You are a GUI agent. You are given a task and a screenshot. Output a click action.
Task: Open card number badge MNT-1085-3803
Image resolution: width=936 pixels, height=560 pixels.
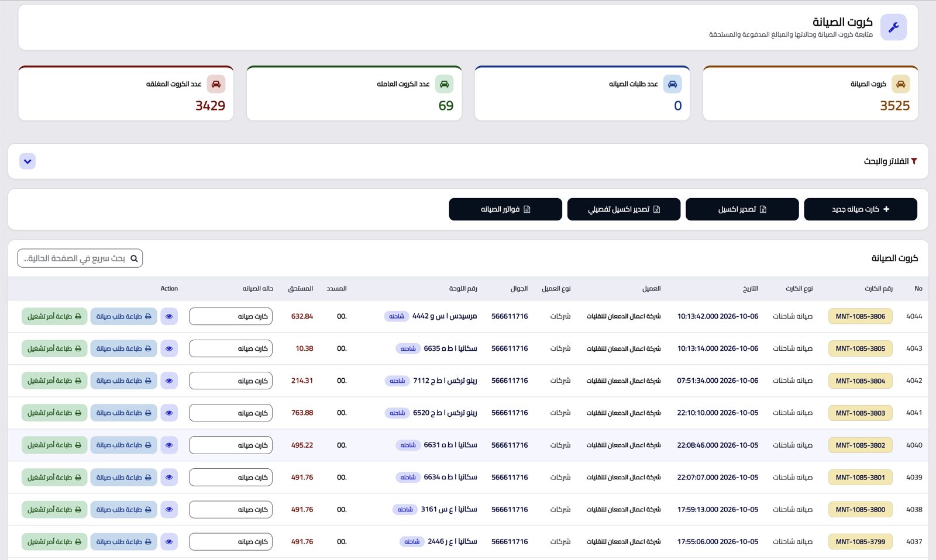click(861, 413)
